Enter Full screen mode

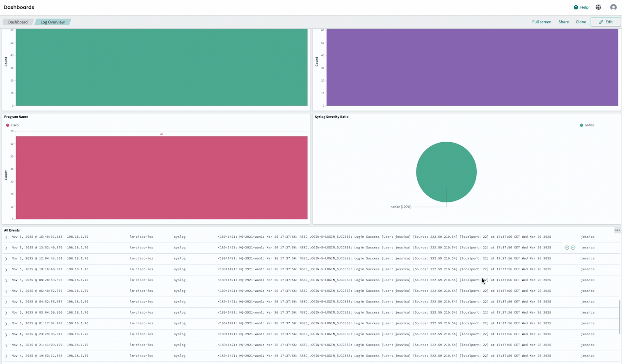pyautogui.click(x=542, y=22)
